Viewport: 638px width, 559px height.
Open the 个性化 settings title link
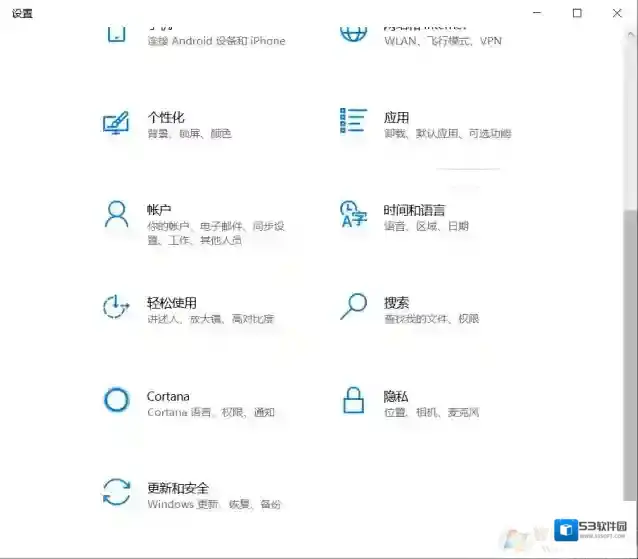166,117
